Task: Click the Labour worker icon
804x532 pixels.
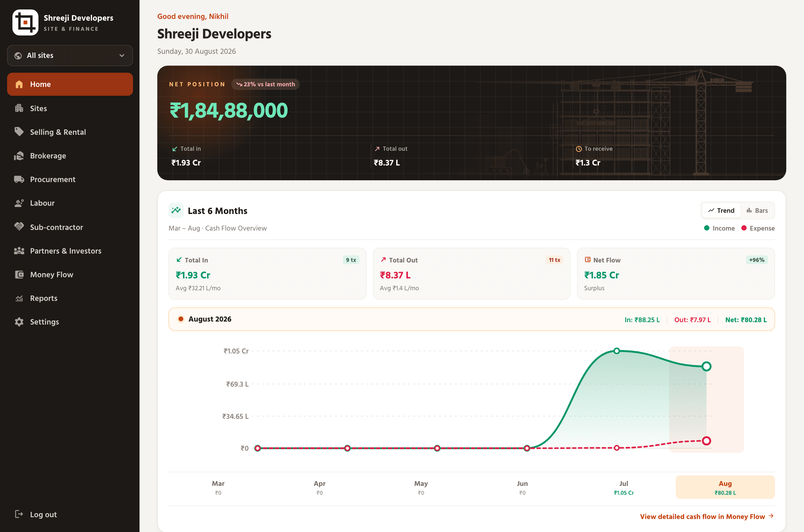Action: [x=19, y=203]
